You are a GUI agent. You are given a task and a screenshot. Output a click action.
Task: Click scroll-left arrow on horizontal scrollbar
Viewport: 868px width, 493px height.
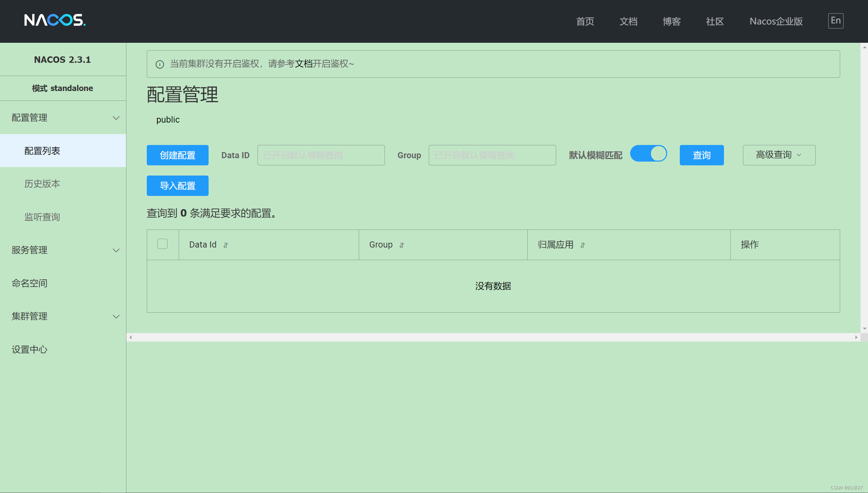click(130, 337)
